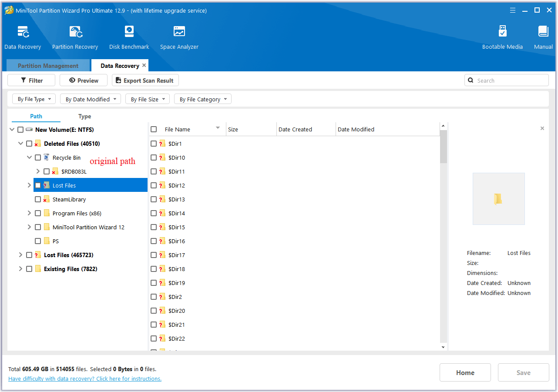Tick the SteamLibrary checkbox
This screenshot has width=558, height=392.
click(x=38, y=199)
